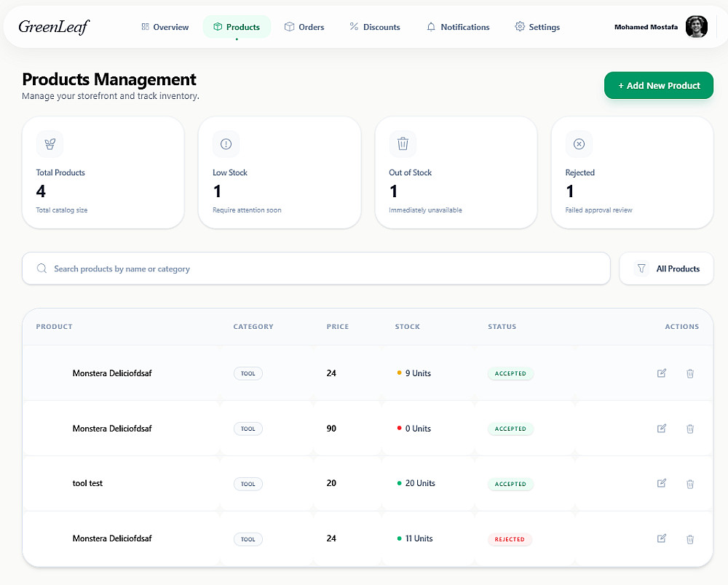This screenshot has height=585, width=728.
Task: Edit the tool test product
Action: point(662,483)
